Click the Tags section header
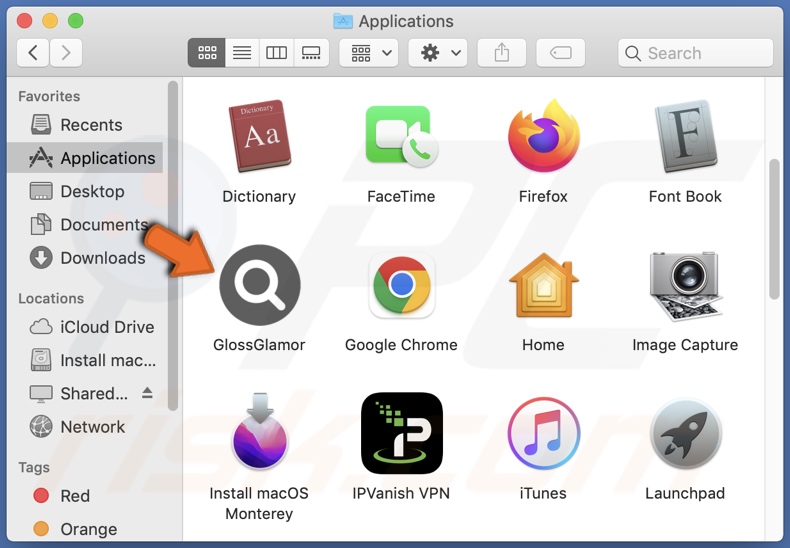Screen dimensions: 790x548 [x=34, y=467]
